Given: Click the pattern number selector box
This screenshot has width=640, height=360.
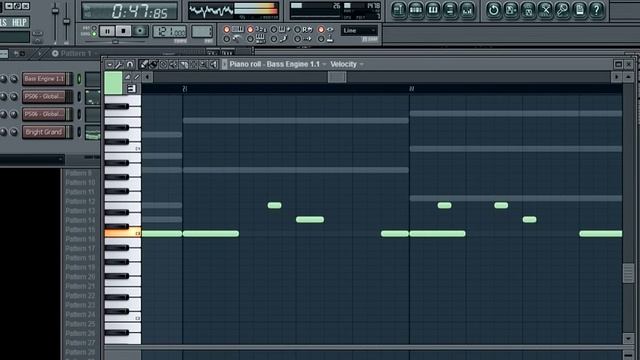Looking at the screenshot, I should pyautogui.click(x=202, y=31).
